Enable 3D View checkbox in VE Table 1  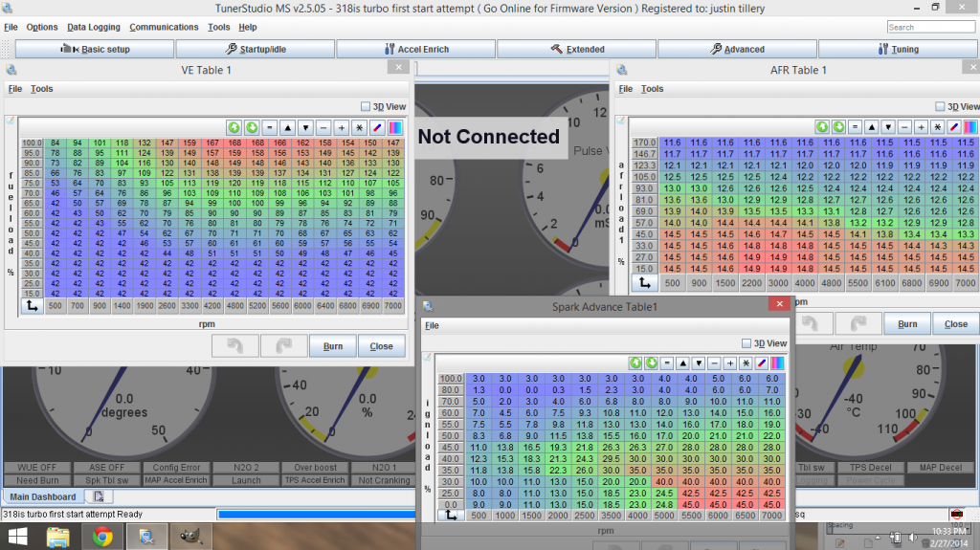(x=365, y=107)
